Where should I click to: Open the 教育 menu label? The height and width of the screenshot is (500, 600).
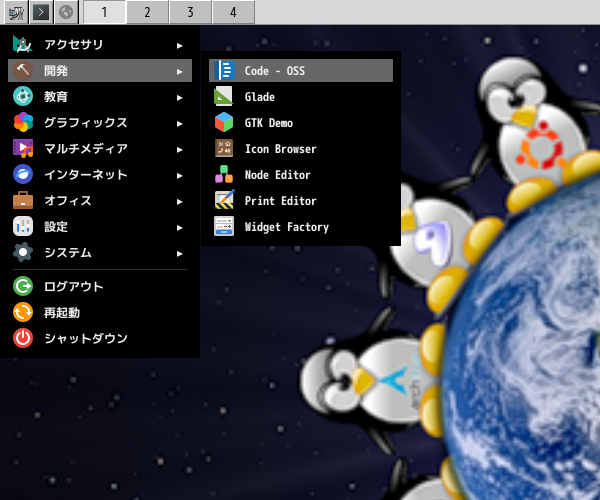(56, 96)
